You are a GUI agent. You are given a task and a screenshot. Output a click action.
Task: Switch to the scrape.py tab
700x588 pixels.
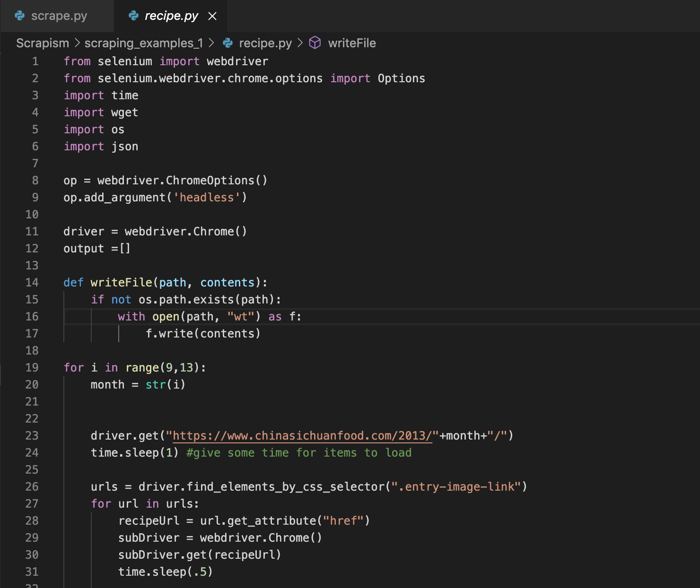click(59, 16)
